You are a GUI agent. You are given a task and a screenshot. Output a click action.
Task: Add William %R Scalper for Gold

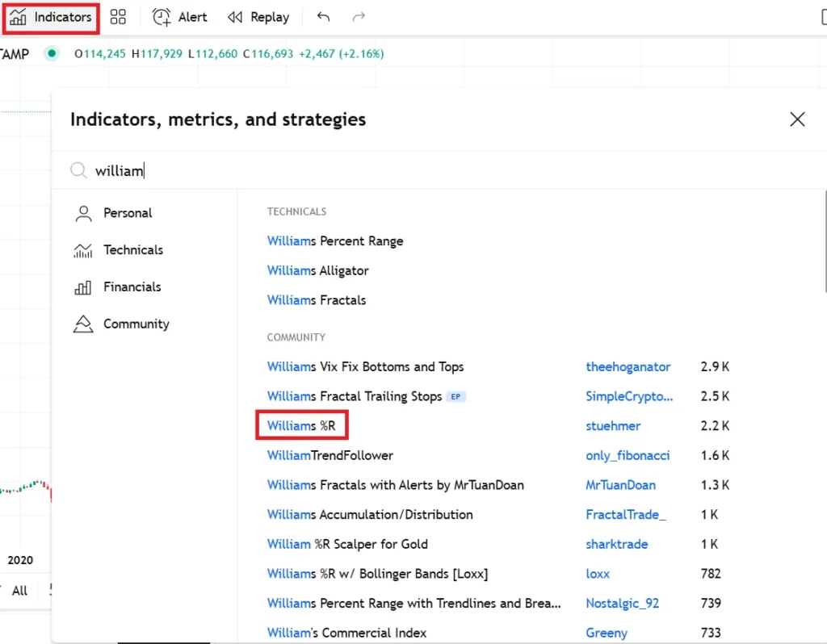coord(347,543)
